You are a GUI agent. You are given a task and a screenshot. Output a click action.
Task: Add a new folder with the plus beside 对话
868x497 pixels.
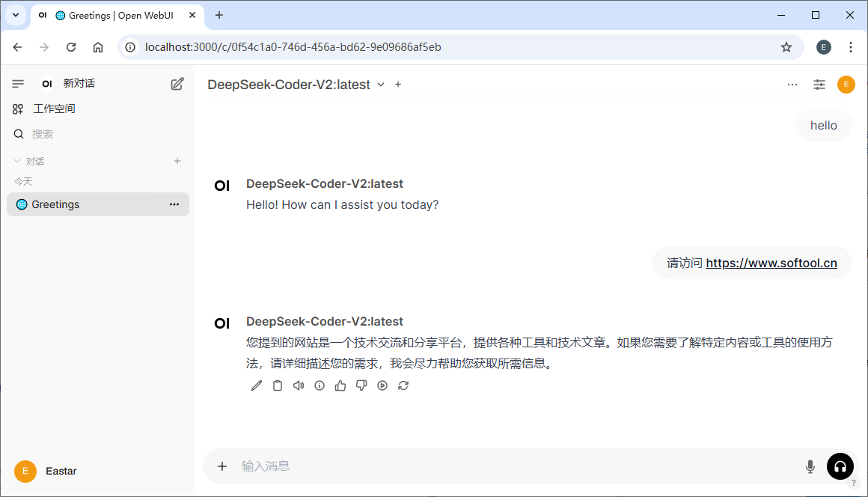pyautogui.click(x=177, y=161)
